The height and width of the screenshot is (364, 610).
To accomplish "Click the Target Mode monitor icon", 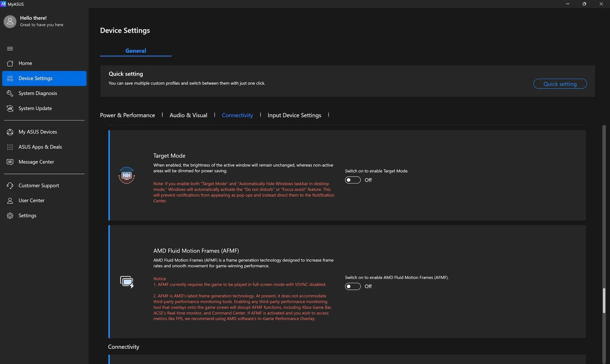I will 127,175.
